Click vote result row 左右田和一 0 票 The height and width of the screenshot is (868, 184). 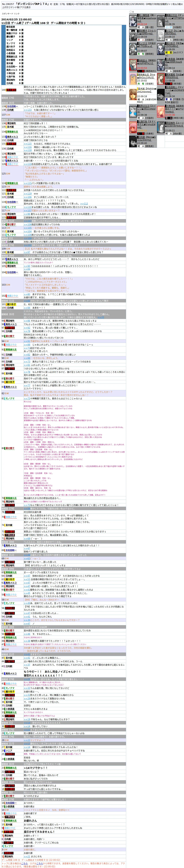14,66
